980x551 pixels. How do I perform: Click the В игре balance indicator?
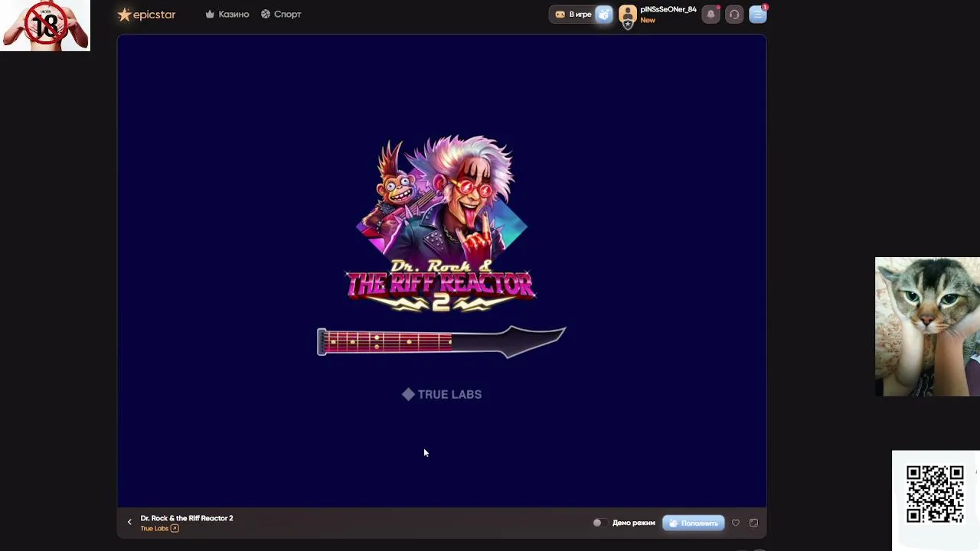click(x=573, y=15)
